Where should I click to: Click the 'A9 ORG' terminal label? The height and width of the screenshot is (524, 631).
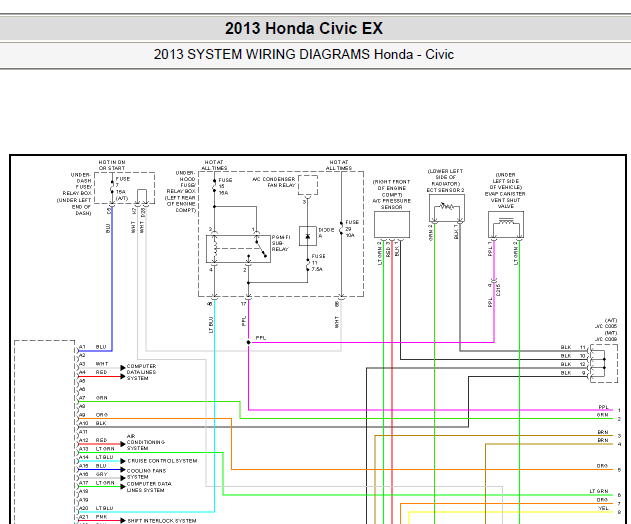click(93, 415)
